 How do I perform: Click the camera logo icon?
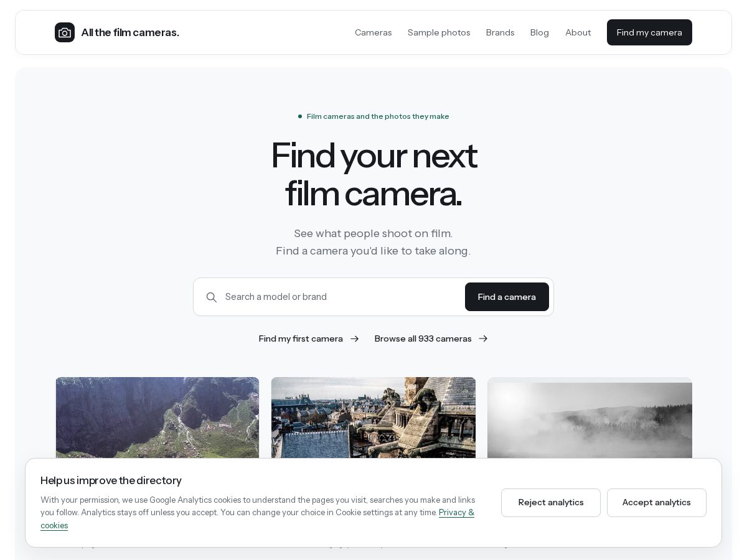[65, 32]
